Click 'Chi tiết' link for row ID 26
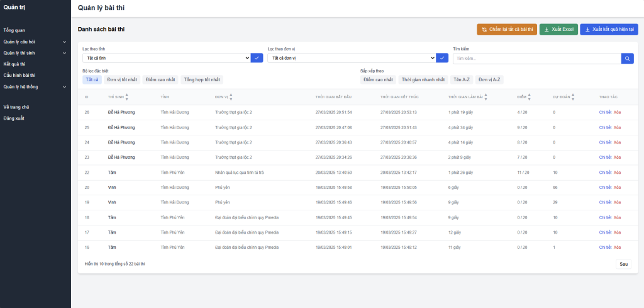Image resolution: width=644 pixels, height=308 pixels. point(605,112)
